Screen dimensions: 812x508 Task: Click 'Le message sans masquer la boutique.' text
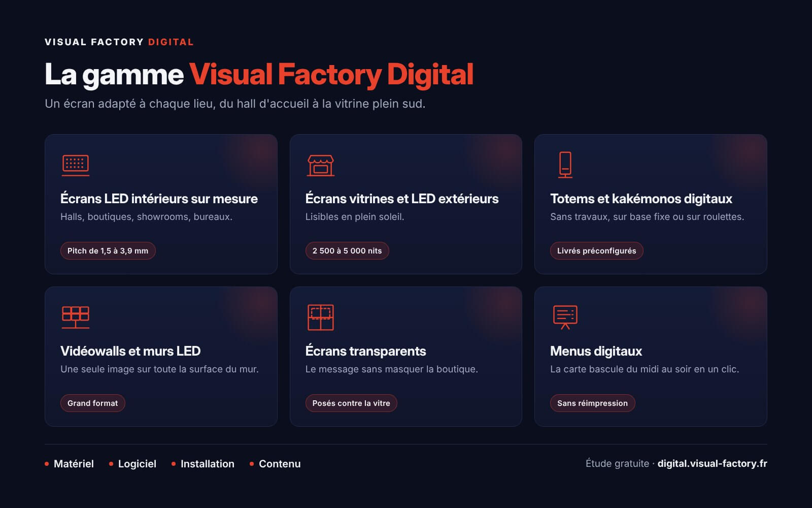[x=392, y=369]
